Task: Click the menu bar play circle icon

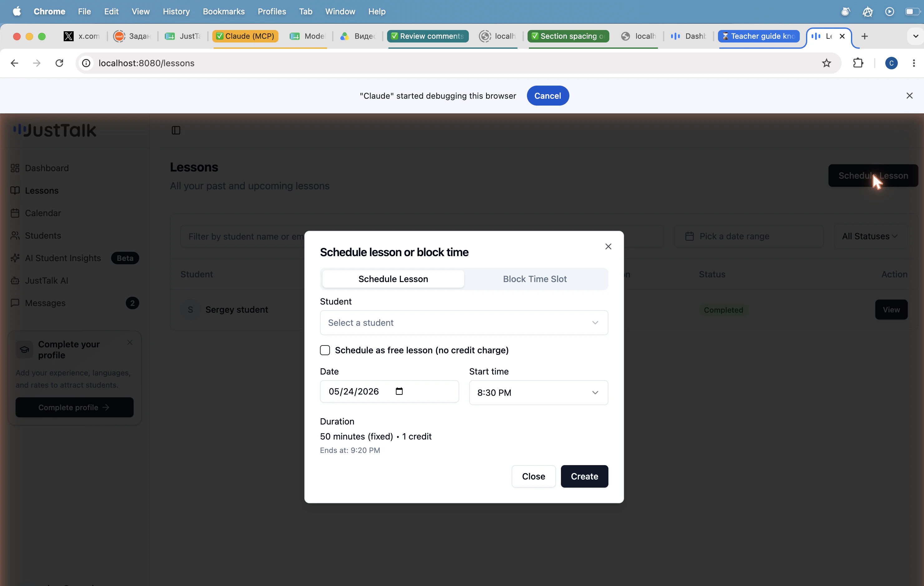Action: click(x=889, y=12)
